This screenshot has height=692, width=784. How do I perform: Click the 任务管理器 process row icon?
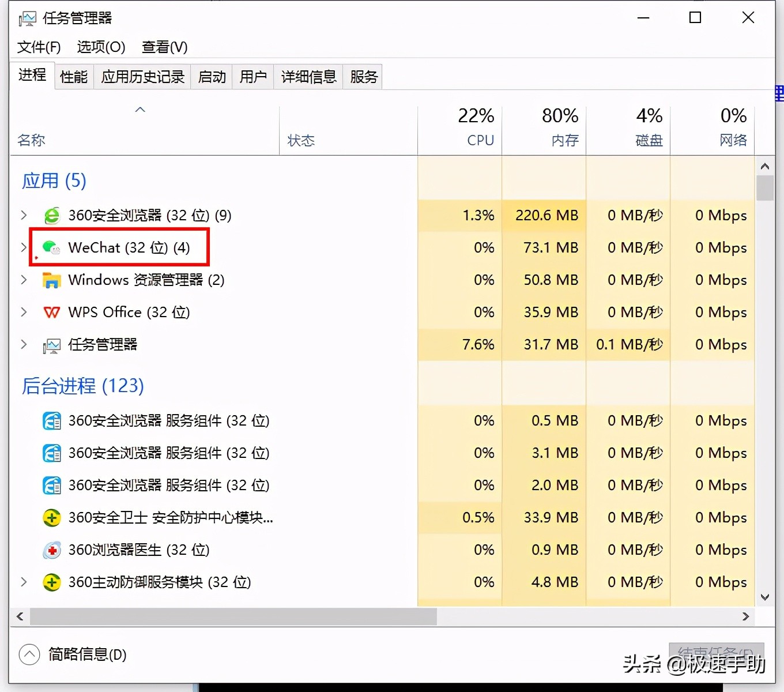pyautogui.click(x=52, y=345)
